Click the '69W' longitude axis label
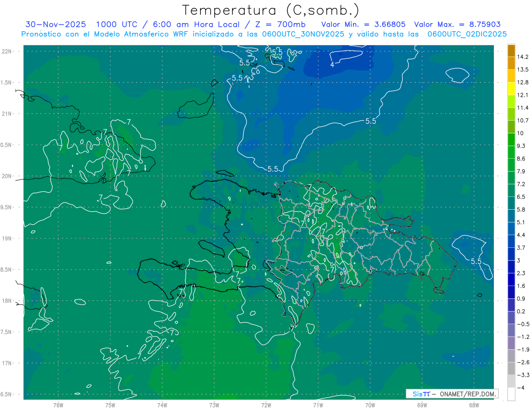 tap(422, 405)
